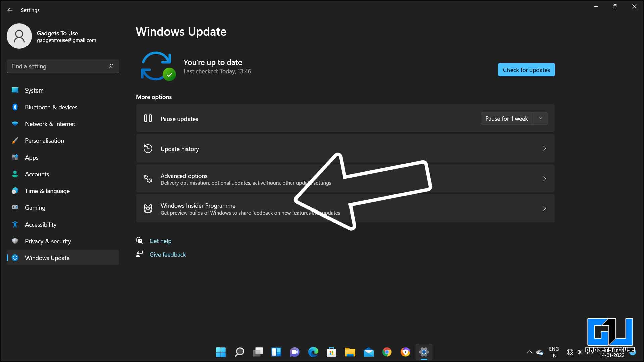This screenshot has height=362, width=644.
Task: Click the user profile avatar
Action: (x=19, y=36)
